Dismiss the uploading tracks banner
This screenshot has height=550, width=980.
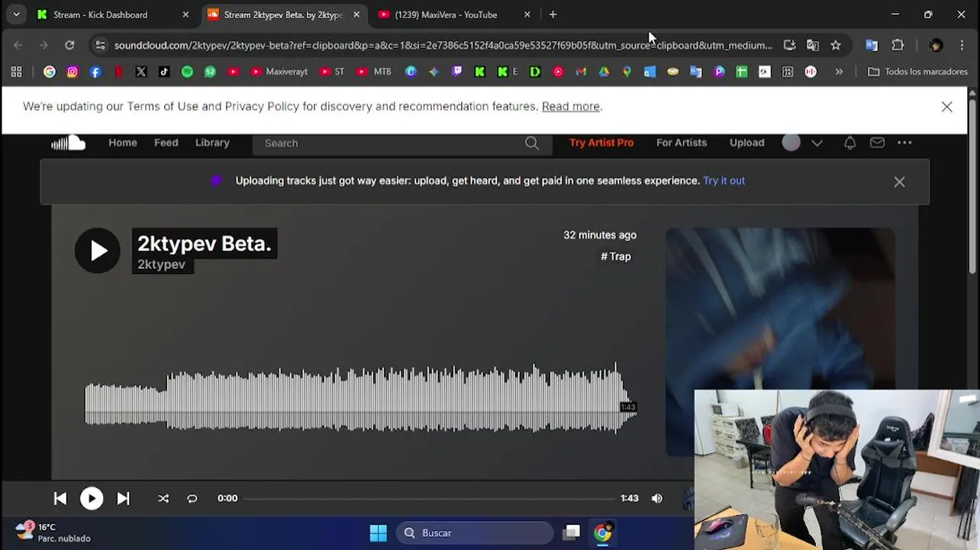pos(899,182)
